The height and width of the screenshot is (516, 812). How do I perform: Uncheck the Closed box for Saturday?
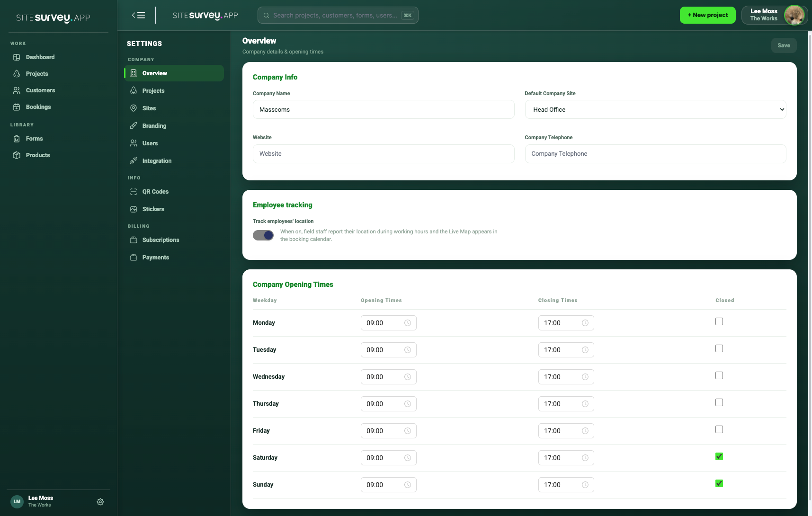coord(719,456)
